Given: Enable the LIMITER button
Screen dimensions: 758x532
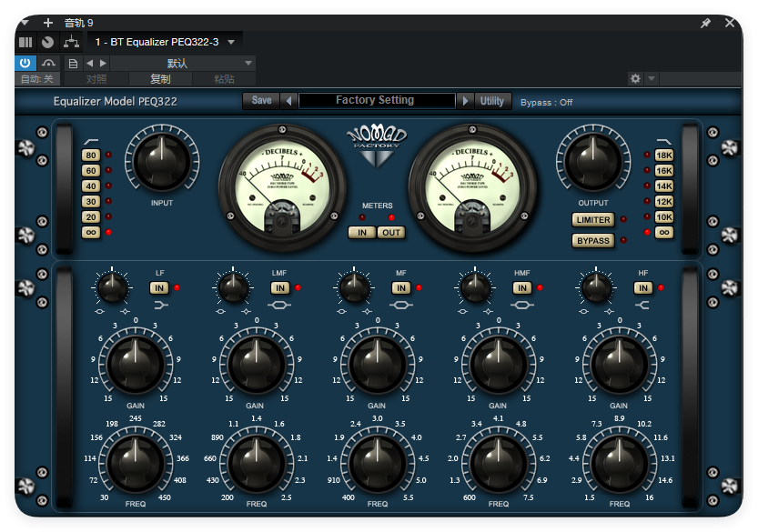Looking at the screenshot, I should point(593,220).
